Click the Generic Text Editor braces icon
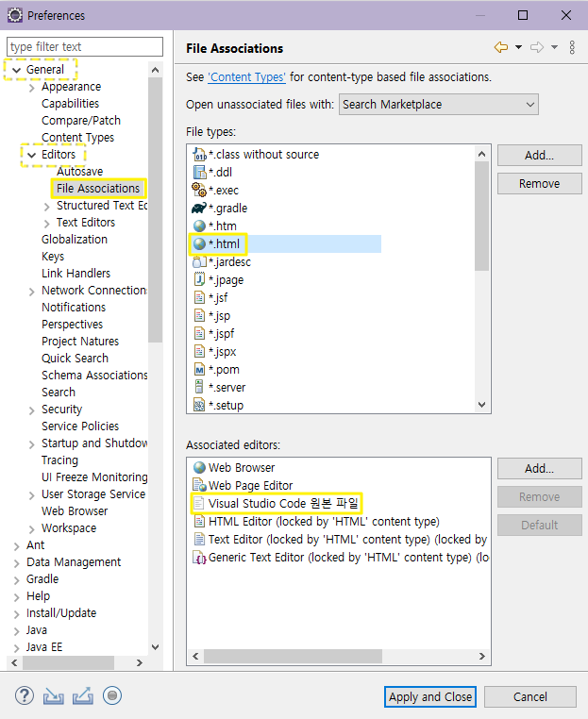 [199, 558]
